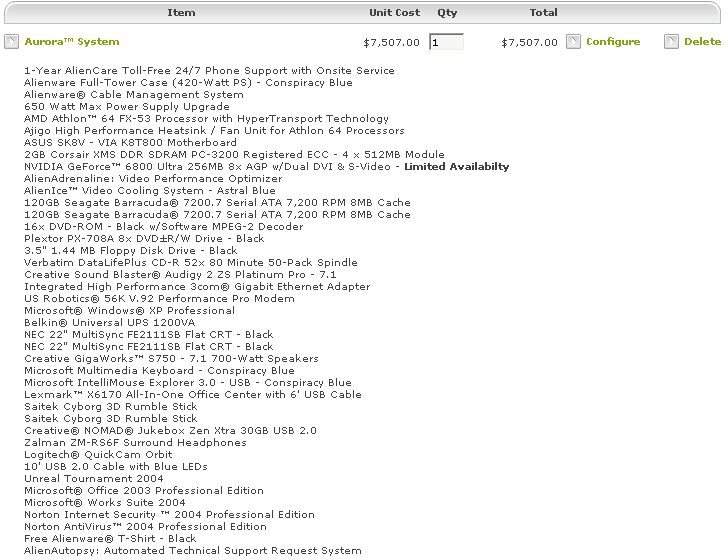Image resolution: width=728 pixels, height=560 pixels.
Task: Click the arrow icon next to Configure
Action: [573, 42]
